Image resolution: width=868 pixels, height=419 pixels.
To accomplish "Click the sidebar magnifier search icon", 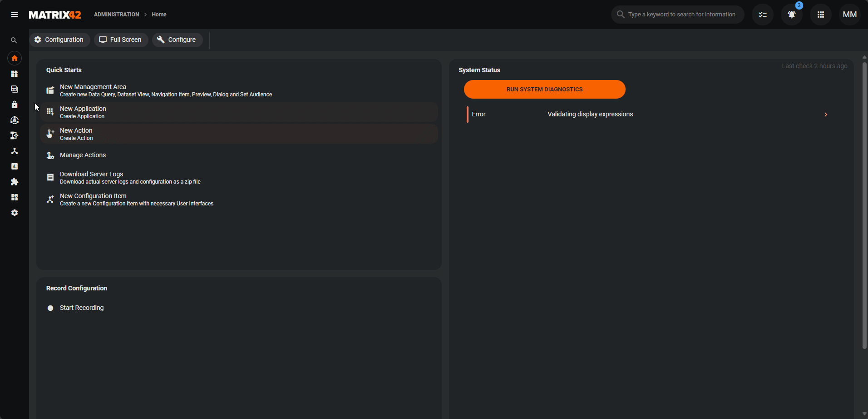I will coord(14,40).
